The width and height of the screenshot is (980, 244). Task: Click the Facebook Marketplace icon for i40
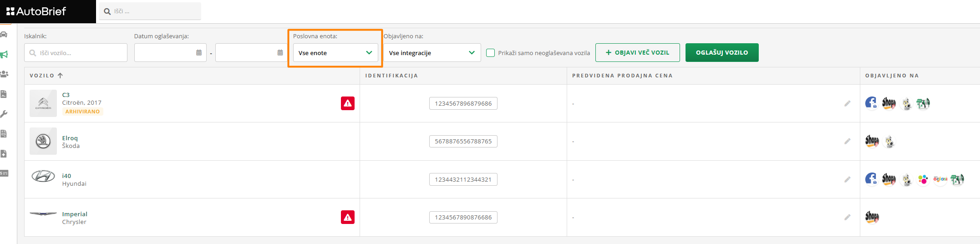pyautogui.click(x=871, y=179)
